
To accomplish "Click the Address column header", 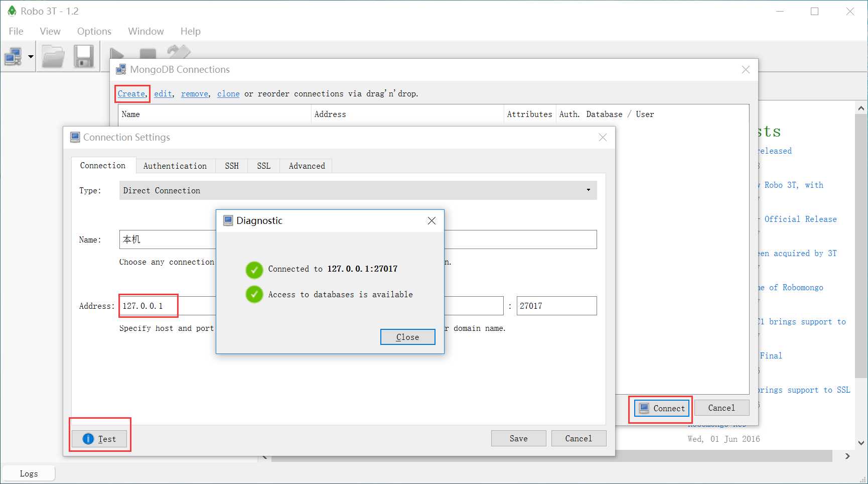I will [x=407, y=114].
